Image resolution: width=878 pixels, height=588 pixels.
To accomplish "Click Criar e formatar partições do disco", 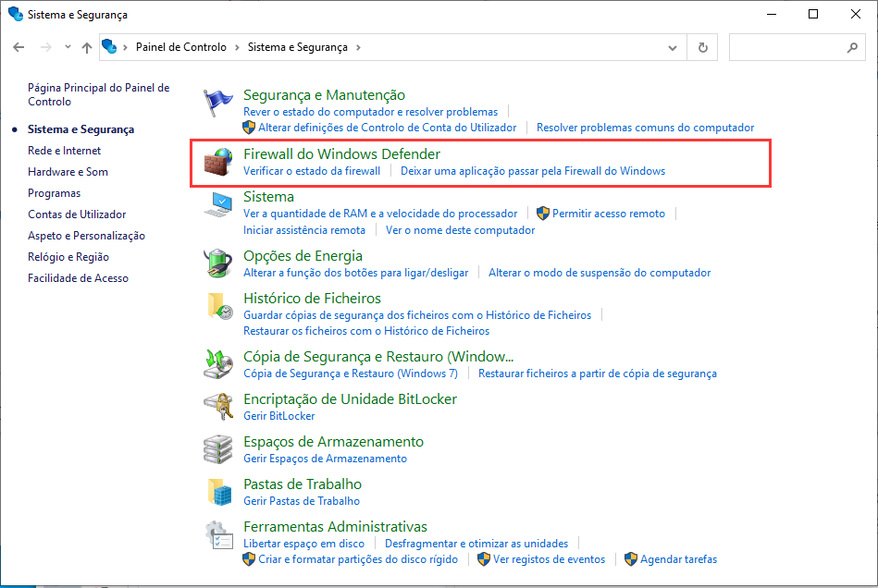I will pos(357,559).
